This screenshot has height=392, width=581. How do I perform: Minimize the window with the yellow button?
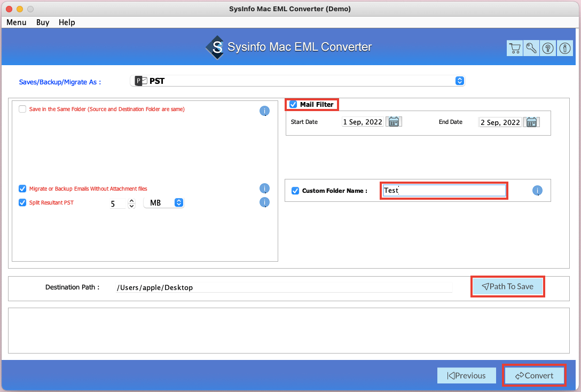coord(20,9)
